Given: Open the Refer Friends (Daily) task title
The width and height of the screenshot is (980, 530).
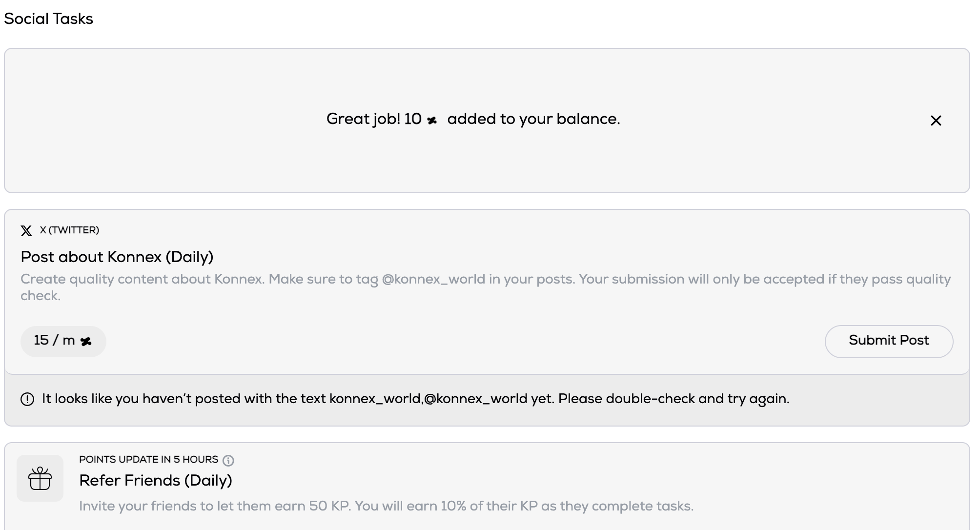Looking at the screenshot, I should click(x=156, y=480).
